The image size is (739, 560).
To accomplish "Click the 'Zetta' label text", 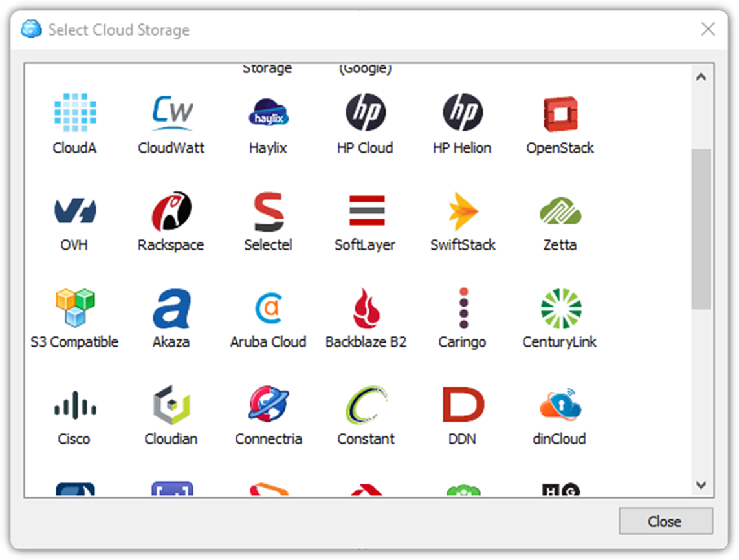I will click(x=560, y=245).
